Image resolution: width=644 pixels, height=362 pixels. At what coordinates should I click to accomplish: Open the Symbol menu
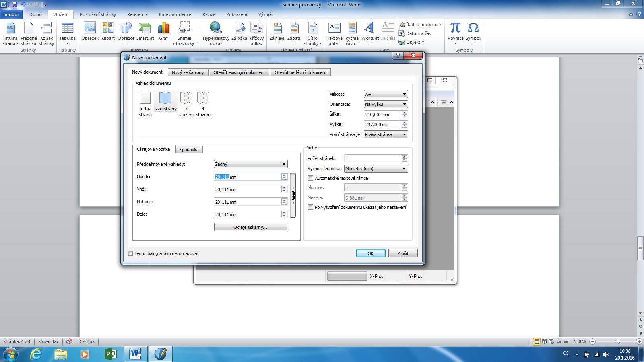pyautogui.click(x=473, y=34)
